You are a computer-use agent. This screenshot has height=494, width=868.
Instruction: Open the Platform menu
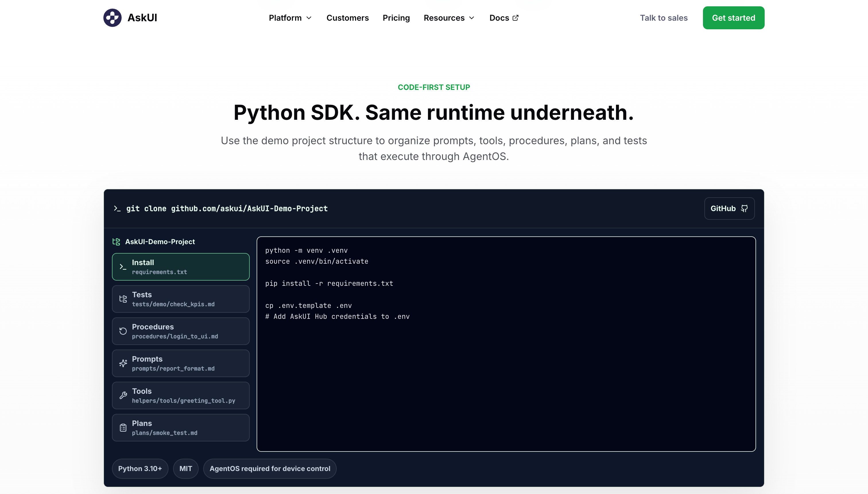290,18
